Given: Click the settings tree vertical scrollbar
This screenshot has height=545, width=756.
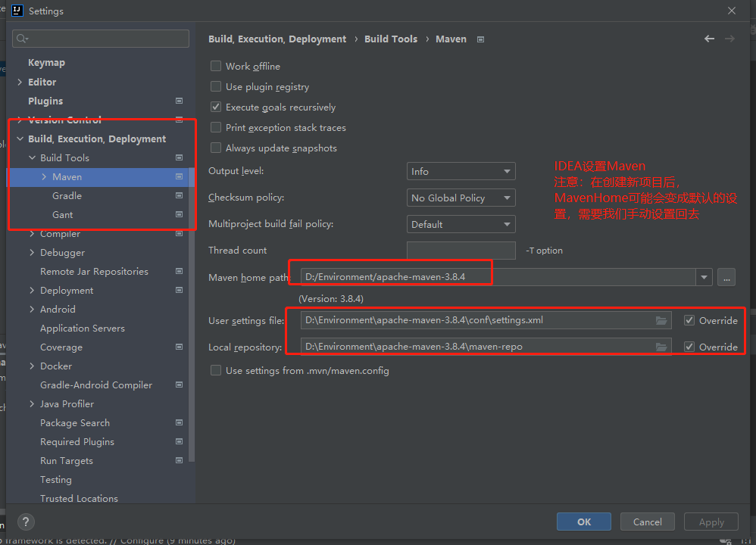Looking at the screenshot, I should point(192,313).
